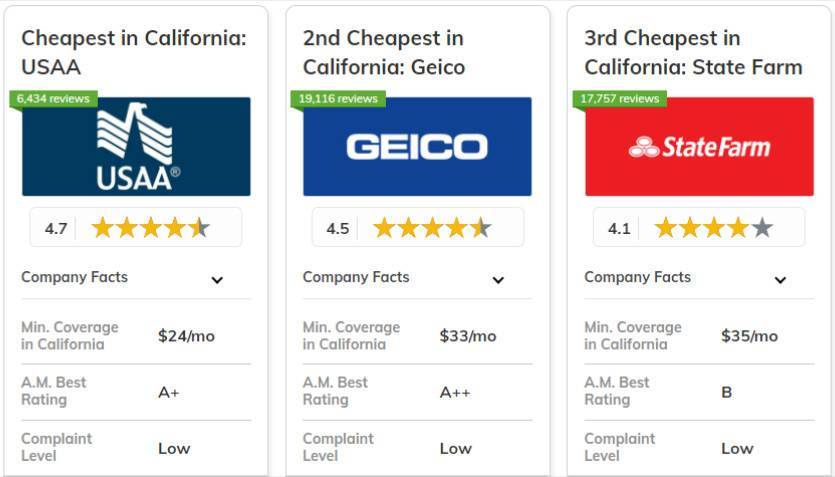Click Geico's A++ A.M. Best rating
Image resolution: width=835 pixels, height=477 pixels.
[x=455, y=393]
